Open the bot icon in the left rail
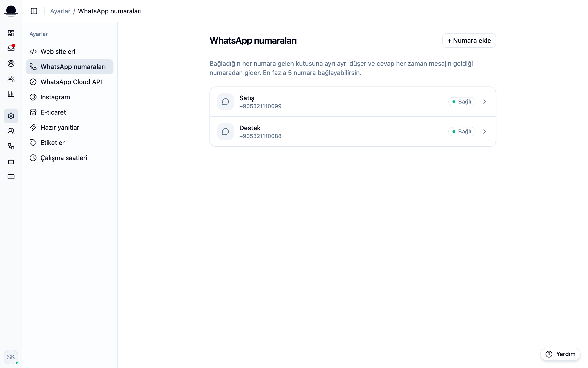 pyautogui.click(x=11, y=161)
